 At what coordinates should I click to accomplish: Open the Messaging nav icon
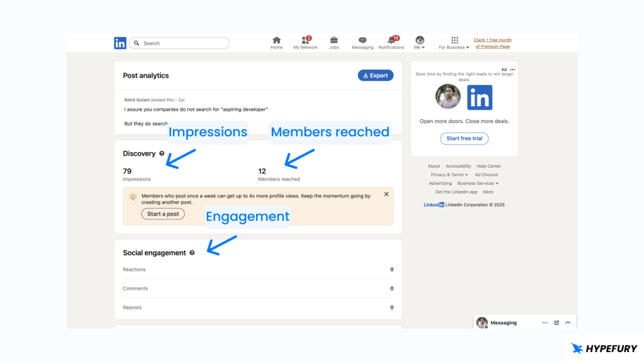pos(362,40)
